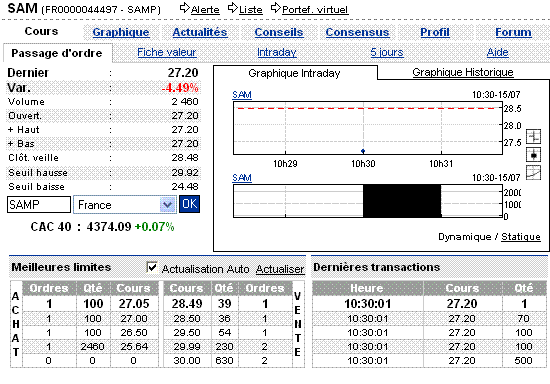Open the Aide link
This screenshot has width=550, height=384.
(497, 52)
